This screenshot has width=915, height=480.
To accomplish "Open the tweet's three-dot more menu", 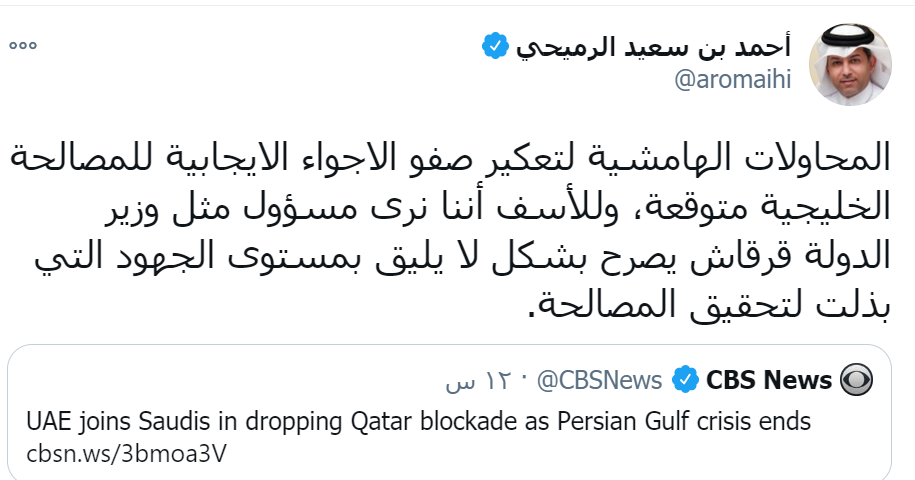I will tap(22, 46).
